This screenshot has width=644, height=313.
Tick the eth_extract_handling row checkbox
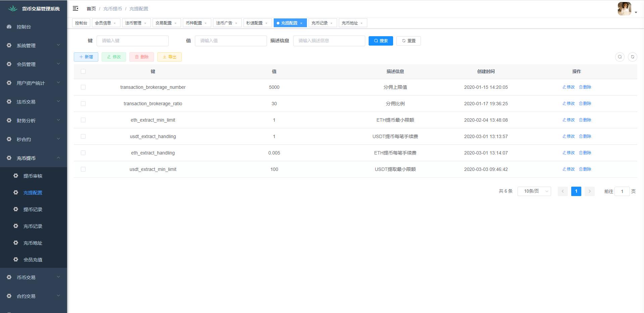83,153
